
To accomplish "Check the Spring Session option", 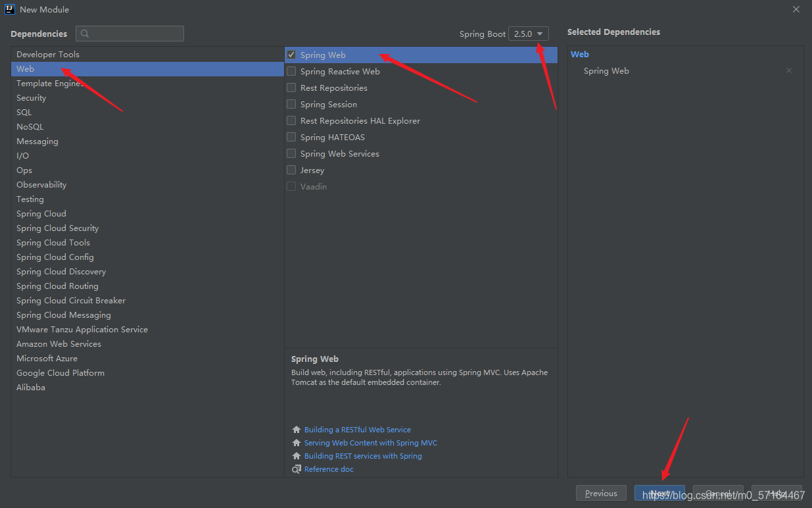I will pos(291,104).
